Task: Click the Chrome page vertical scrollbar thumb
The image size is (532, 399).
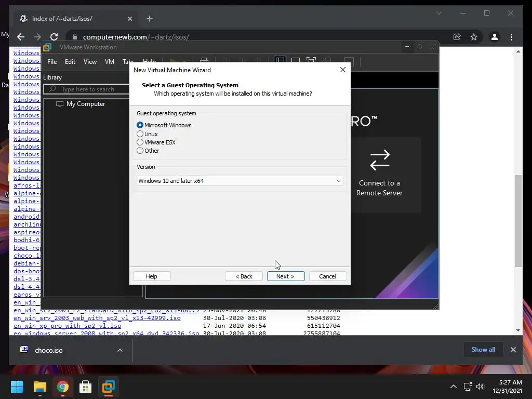Action: tap(518, 220)
